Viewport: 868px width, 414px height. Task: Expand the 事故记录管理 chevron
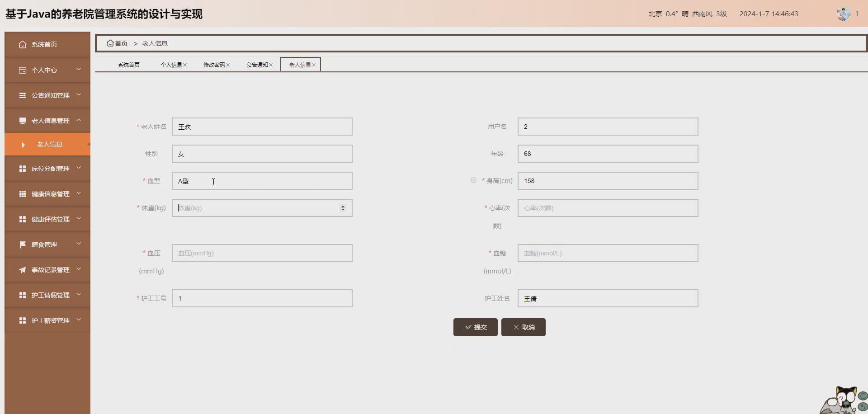click(79, 269)
